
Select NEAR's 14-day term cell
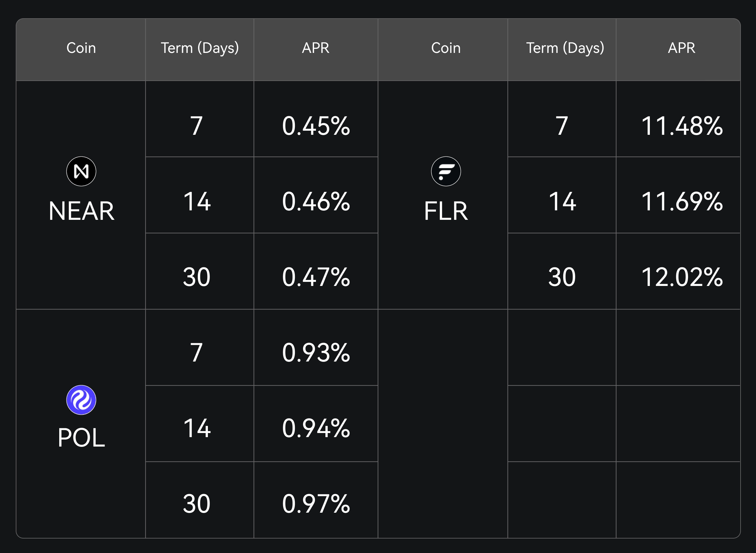click(197, 202)
